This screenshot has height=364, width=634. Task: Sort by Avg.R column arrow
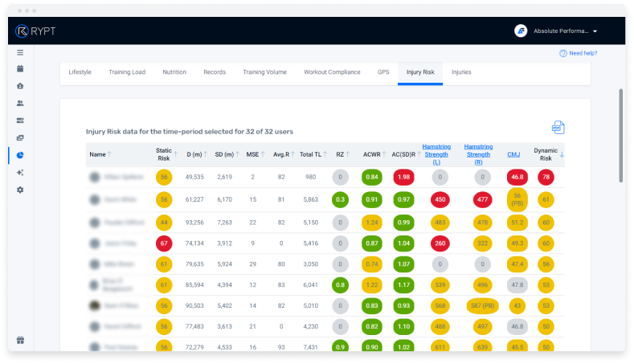(292, 154)
